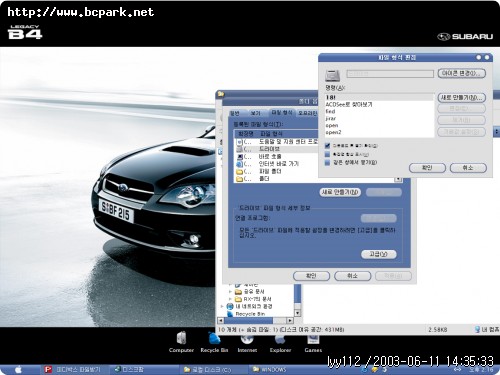Select the open action entry

point(379,125)
